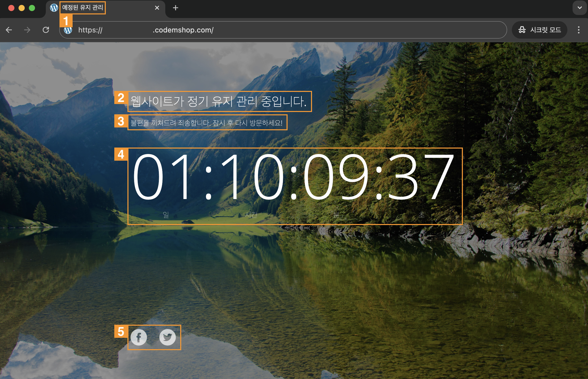Click the browser back arrow
This screenshot has width=588, height=379.
(x=9, y=30)
